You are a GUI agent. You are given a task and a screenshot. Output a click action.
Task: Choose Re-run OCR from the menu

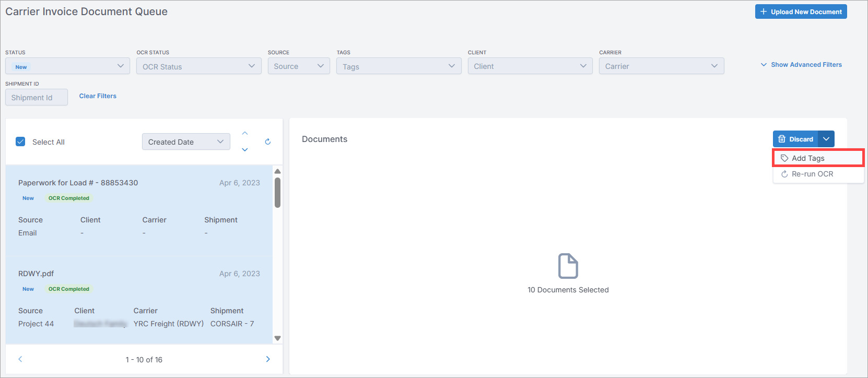click(x=818, y=174)
